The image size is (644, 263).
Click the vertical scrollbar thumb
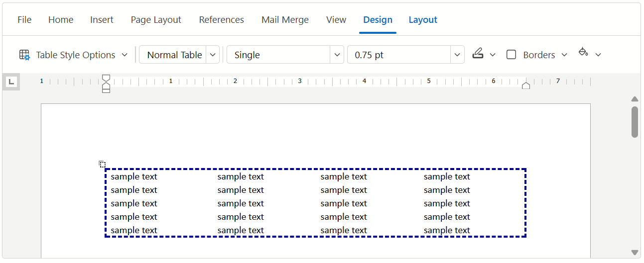(x=635, y=122)
